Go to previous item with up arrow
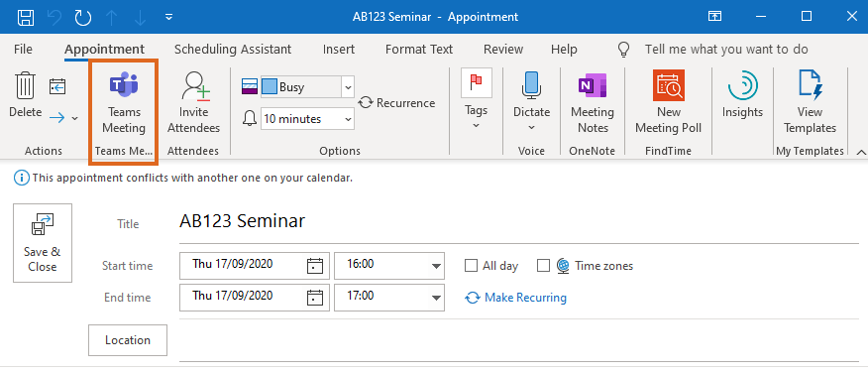Viewport: 868px width, 374px height. pos(112,17)
